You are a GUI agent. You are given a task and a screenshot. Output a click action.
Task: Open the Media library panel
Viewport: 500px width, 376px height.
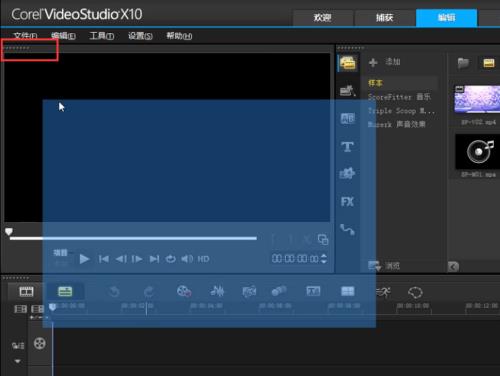click(348, 63)
